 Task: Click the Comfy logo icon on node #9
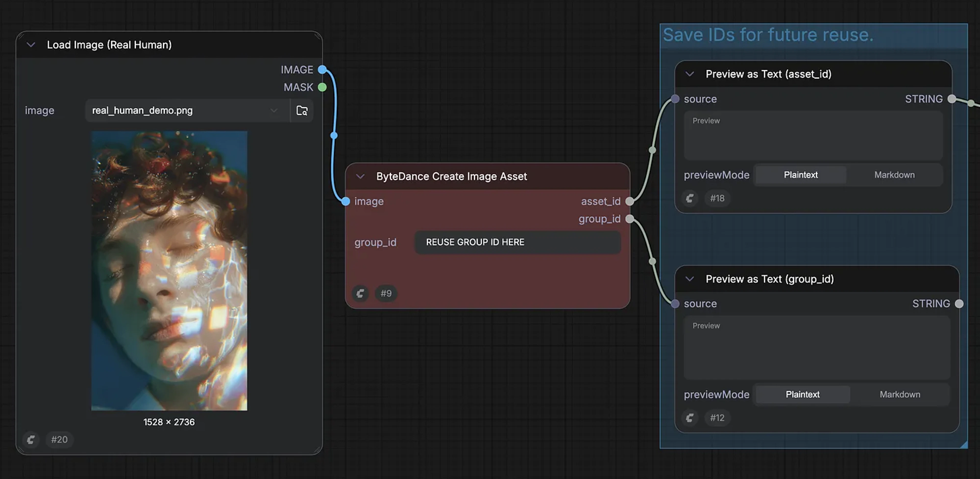[360, 293]
